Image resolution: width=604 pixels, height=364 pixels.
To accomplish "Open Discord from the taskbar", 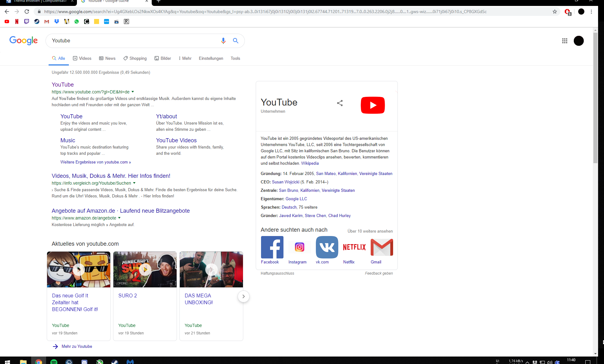I will (84, 362).
